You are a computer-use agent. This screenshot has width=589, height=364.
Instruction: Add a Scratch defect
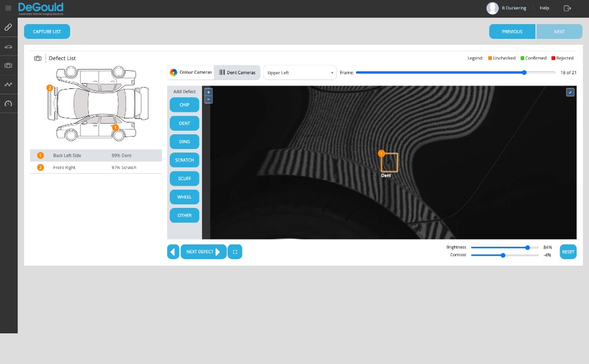184,160
